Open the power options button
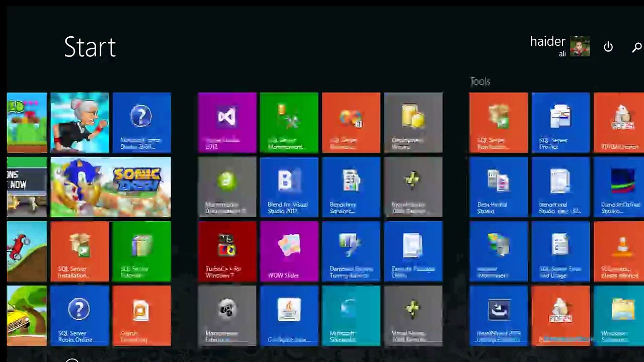The width and height of the screenshot is (644, 362). [608, 47]
